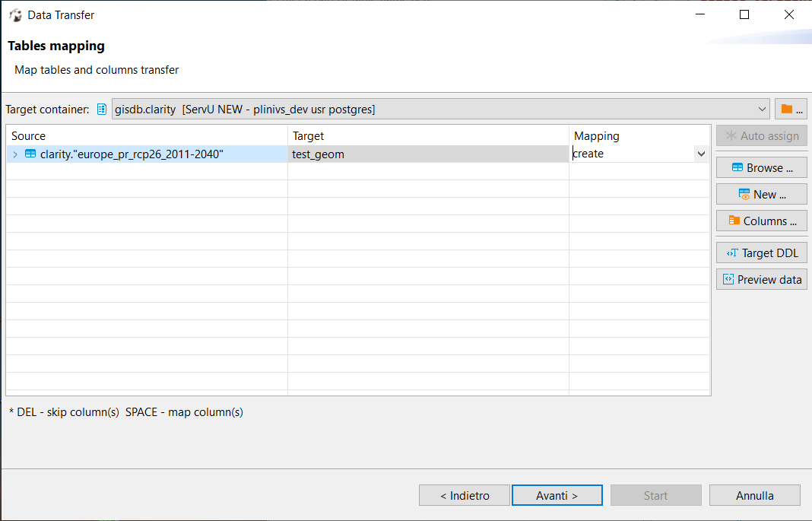Cancel the transfer with Annulla
Image resolution: width=812 pixels, height=521 pixels.
[754, 495]
